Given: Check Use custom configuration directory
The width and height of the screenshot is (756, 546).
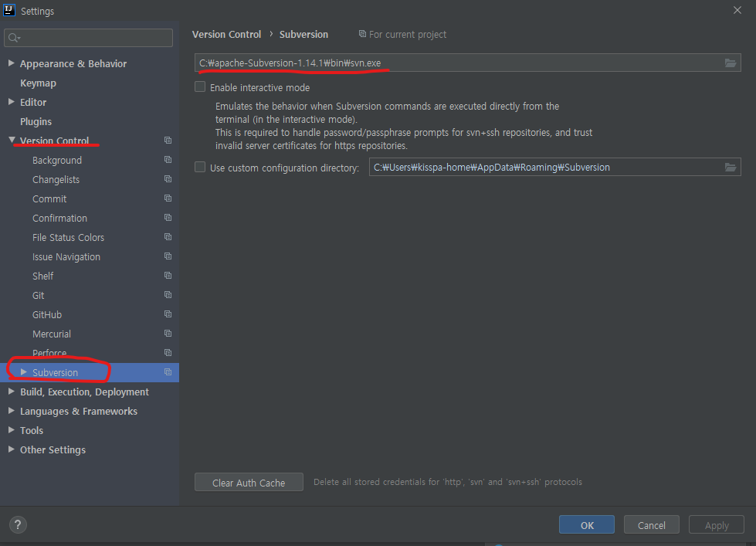Looking at the screenshot, I should [199, 167].
